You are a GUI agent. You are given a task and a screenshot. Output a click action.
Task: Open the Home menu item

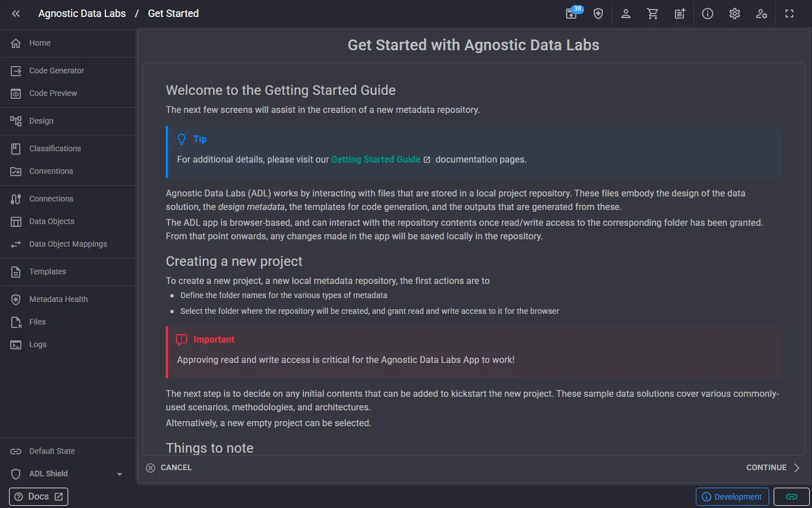pyautogui.click(x=68, y=43)
